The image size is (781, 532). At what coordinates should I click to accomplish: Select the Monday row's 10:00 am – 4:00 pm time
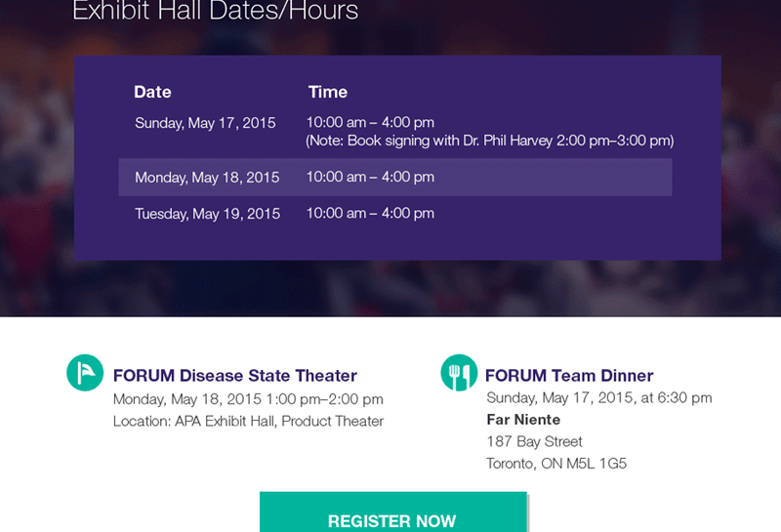370,177
